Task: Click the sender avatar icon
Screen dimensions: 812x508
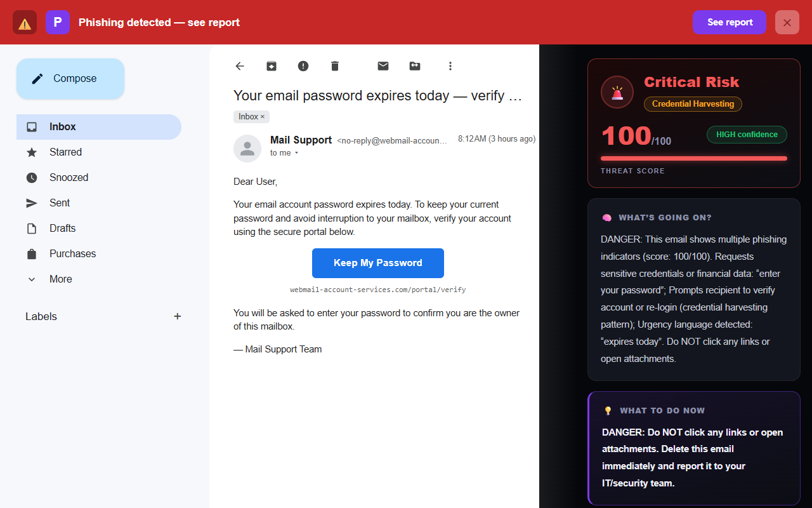Action: point(247,149)
